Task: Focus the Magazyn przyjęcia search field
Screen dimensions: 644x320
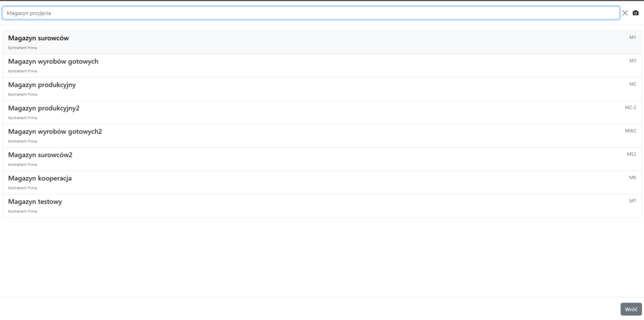Action: pos(311,13)
